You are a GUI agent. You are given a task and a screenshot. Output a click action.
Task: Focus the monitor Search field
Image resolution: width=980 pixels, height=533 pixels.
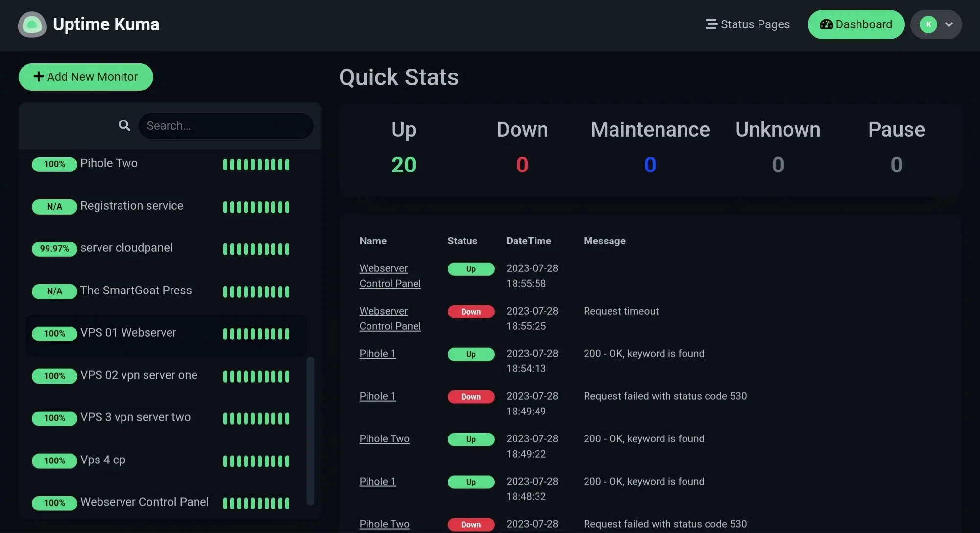(x=226, y=126)
